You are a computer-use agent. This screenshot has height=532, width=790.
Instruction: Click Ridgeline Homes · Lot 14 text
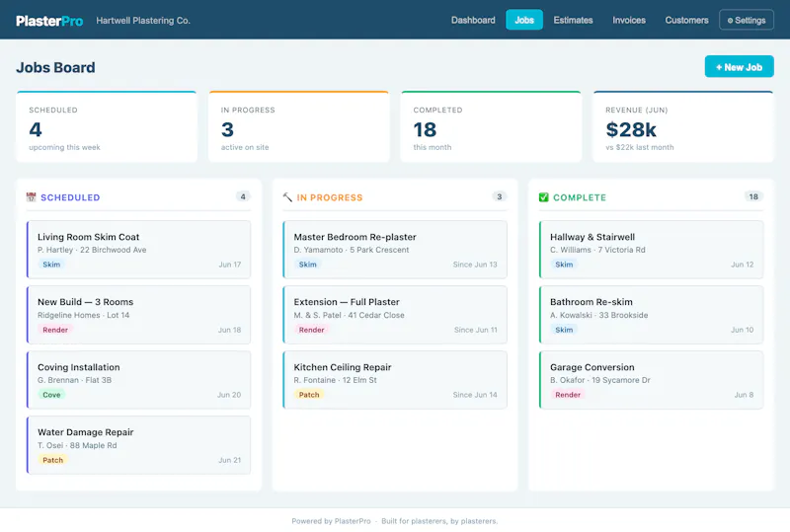point(83,316)
